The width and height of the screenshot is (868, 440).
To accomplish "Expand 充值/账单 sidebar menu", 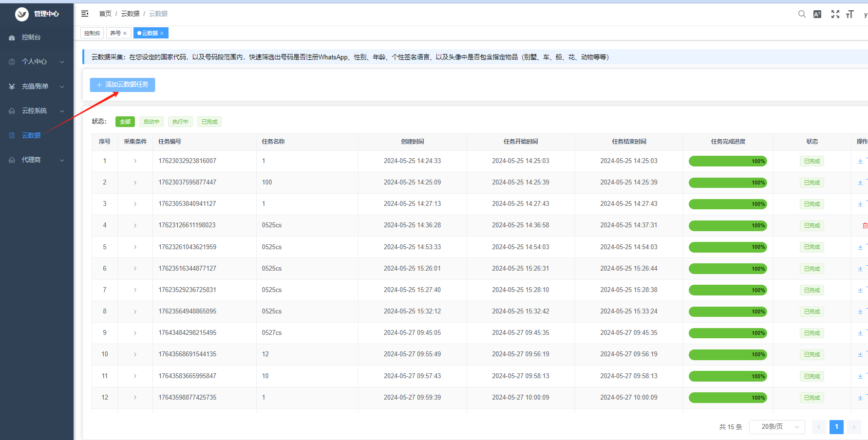I will [x=37, y=87].
